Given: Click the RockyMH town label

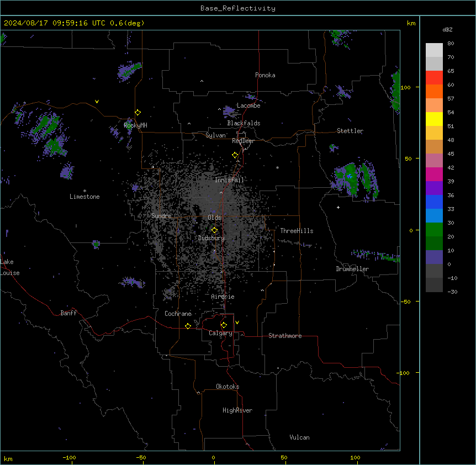Looking at the screenshot, I should point(135,125).
